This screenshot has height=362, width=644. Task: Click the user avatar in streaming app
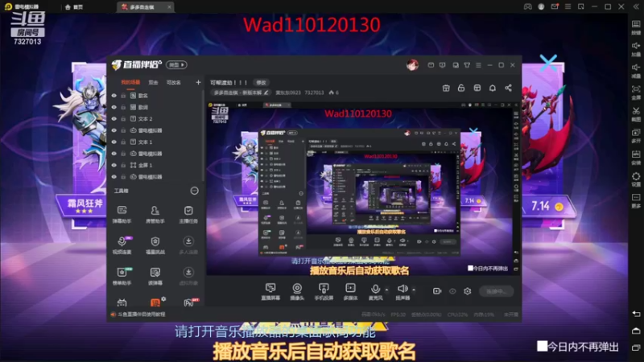click(x=412, y=65)
